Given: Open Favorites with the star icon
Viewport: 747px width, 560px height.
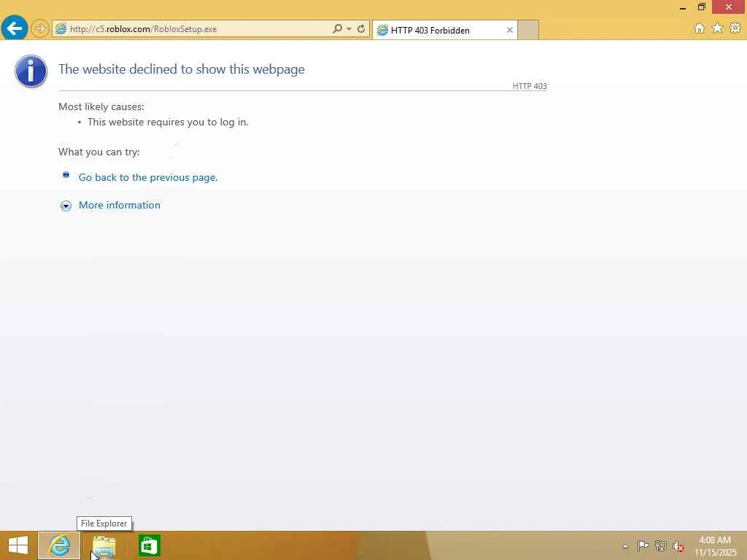Looking at the screenshot, I should click(718, 28).
